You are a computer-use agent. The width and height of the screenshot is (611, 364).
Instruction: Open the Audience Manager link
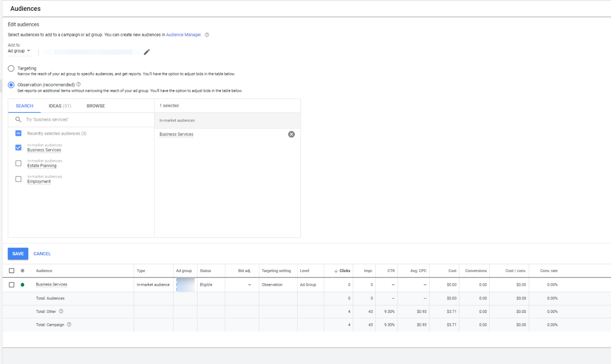point(183,35)
